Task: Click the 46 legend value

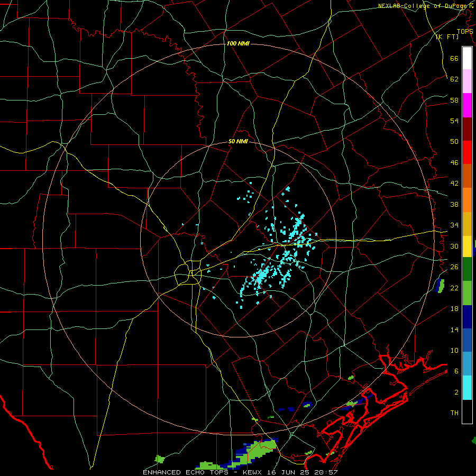Action: 454,163
